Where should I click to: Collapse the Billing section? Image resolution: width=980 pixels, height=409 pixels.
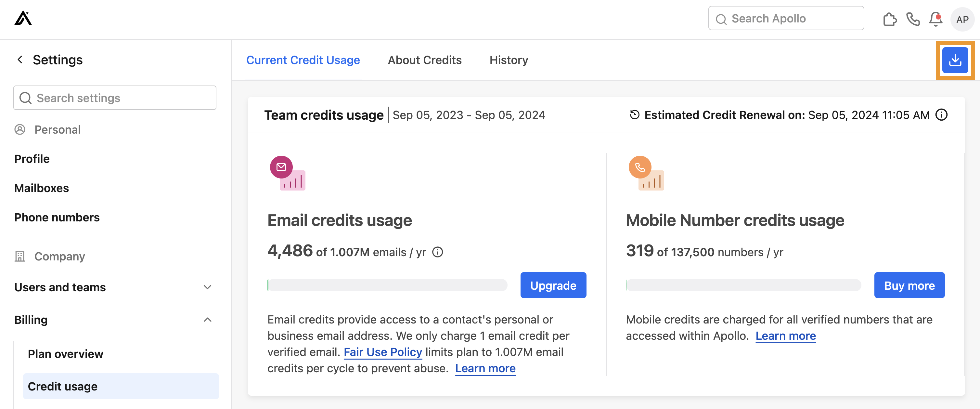coord(207,320)
